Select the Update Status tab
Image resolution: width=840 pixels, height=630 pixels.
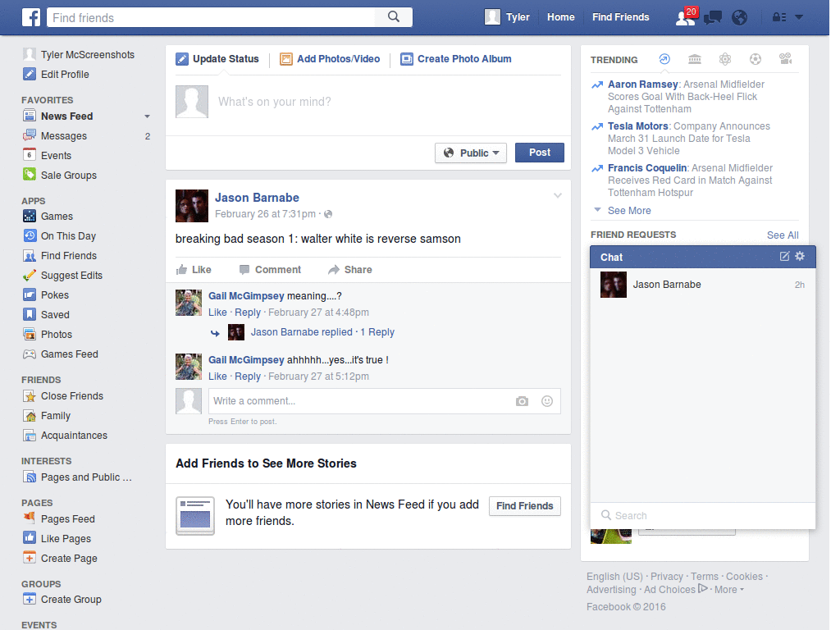click(x=217, y=59)
